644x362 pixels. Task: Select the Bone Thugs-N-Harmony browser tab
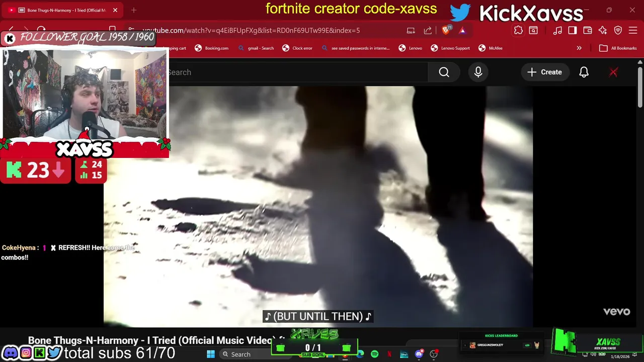tap(63, 10)
